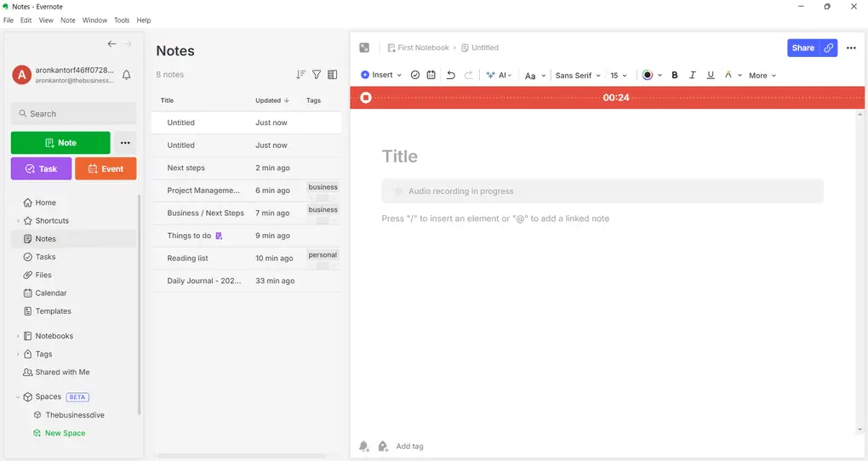
Task: Open the note actions three-dot menu
Action: pos(851,48)
